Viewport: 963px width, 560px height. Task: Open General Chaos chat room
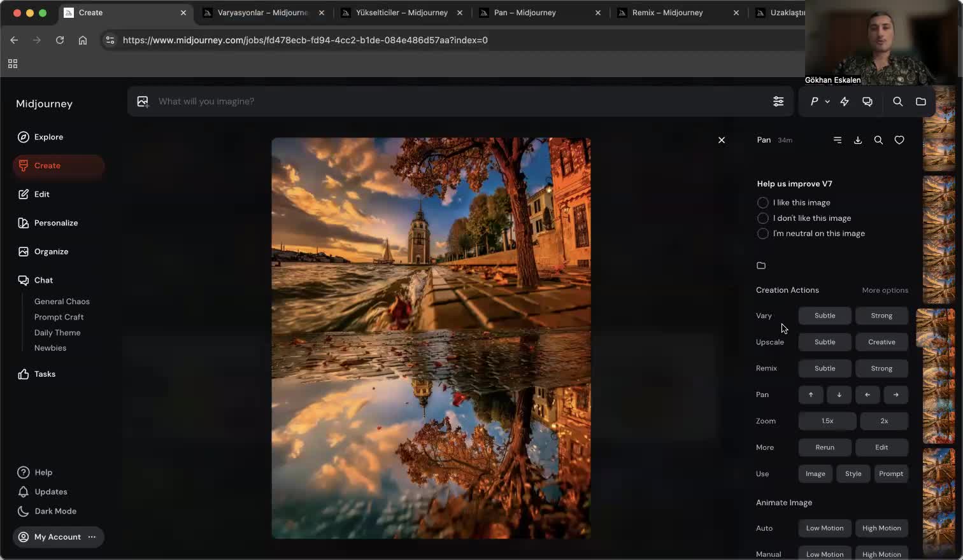tap(62, 302)
